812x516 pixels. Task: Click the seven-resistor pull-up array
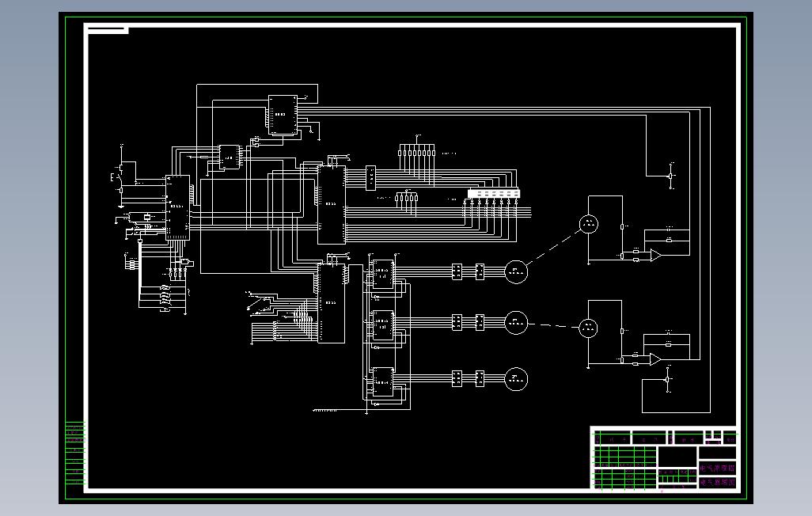[x=416, y=153]
